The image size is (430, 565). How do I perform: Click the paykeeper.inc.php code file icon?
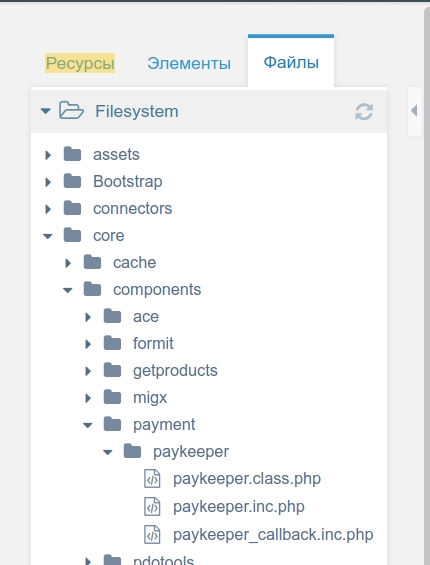click(152, 507)
